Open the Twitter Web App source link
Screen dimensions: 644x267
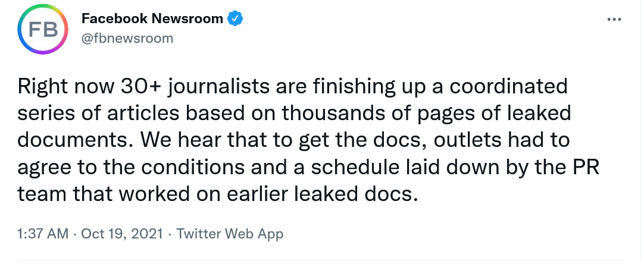(x=230, y=234)
